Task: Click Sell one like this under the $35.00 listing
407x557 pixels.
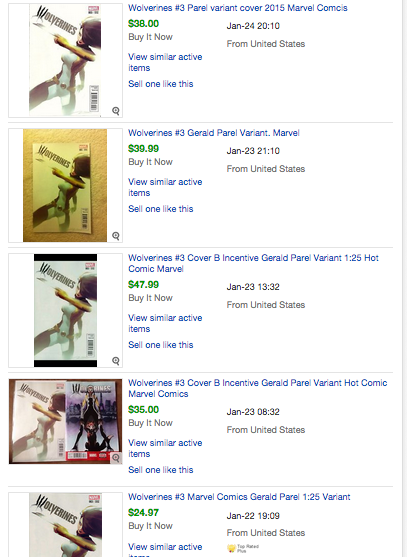Action: click(x=161, y=470)
